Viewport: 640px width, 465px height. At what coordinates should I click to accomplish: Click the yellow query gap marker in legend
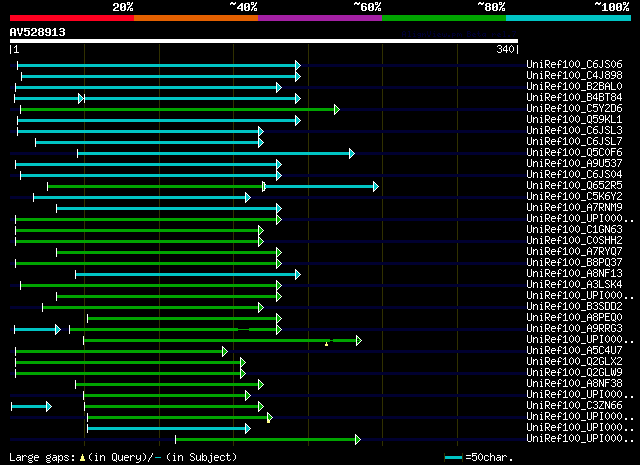(x=82, y=458)
